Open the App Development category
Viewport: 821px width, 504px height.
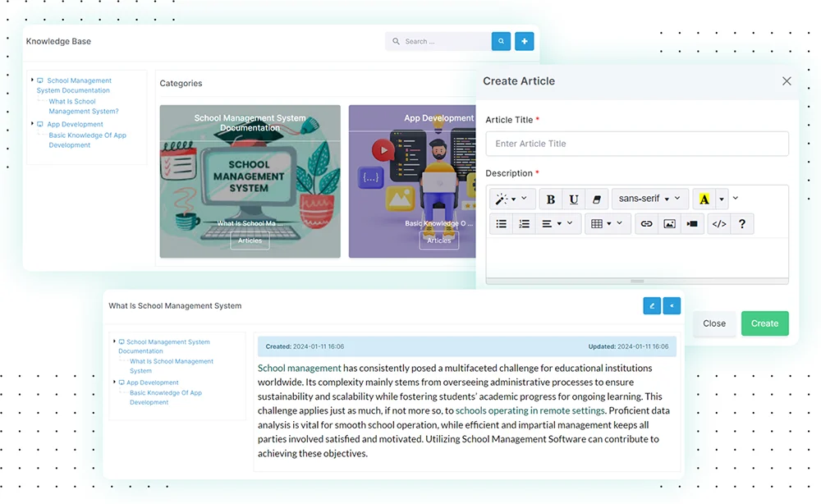(74, 124)
